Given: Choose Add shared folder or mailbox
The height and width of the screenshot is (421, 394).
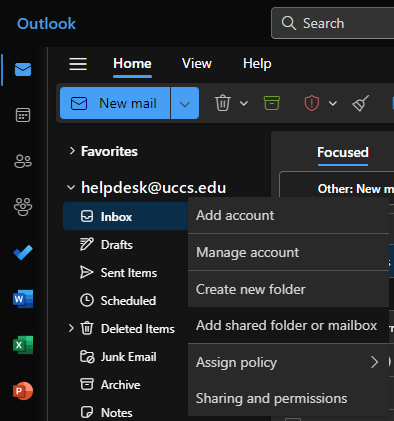Looking at the screenshot, I should [288, 326].
